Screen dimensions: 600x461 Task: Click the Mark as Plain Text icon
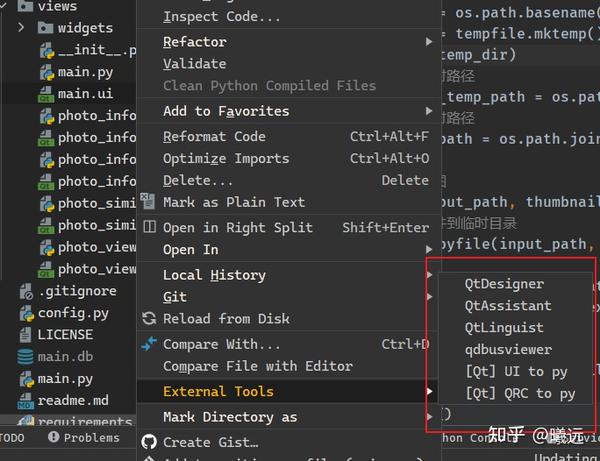click(x=149, y=203)
